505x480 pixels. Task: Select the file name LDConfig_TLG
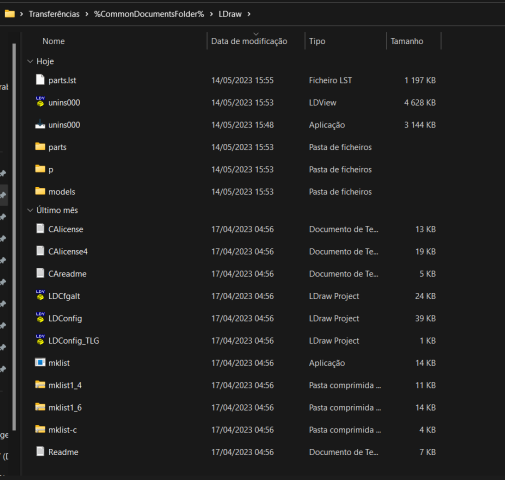point(74,341)
